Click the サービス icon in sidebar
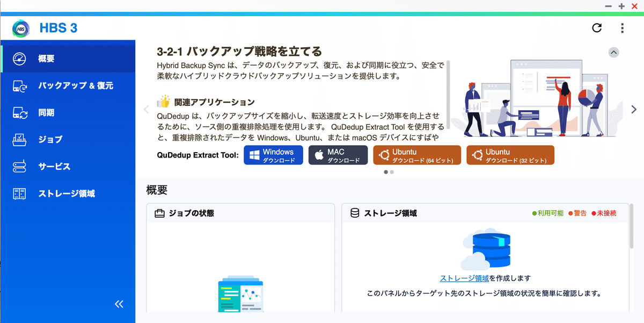Viewport: 644px width, 323px height. point(19,167)
